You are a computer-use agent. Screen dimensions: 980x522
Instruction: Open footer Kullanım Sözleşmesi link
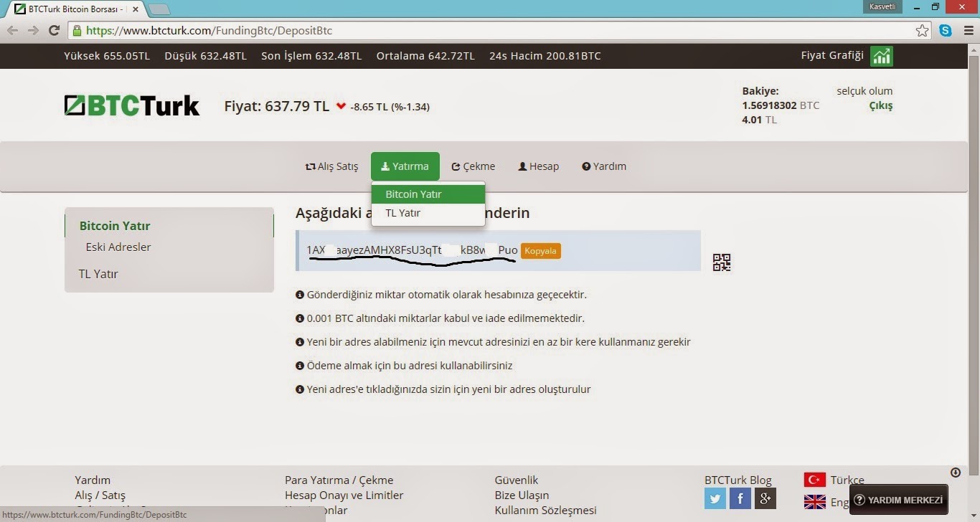[x=546, y=511]
